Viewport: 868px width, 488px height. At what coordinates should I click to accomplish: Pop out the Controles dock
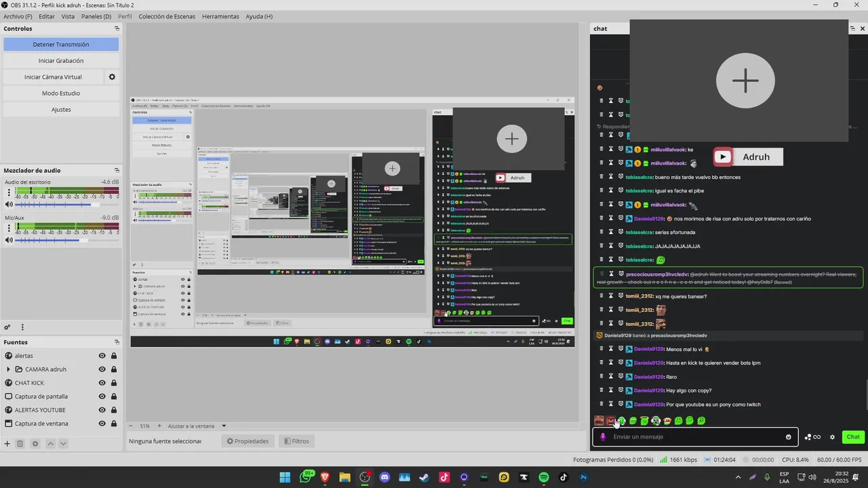coord(117,28)
